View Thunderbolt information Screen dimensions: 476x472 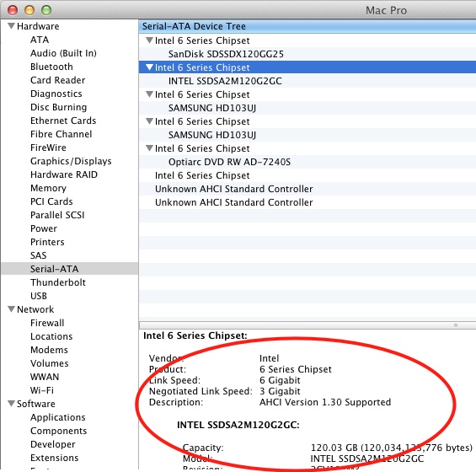pos(58,282)
